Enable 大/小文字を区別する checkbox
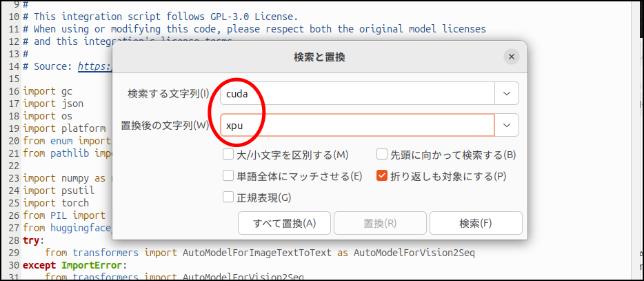 pyautogui.click(x=228, y=155)
